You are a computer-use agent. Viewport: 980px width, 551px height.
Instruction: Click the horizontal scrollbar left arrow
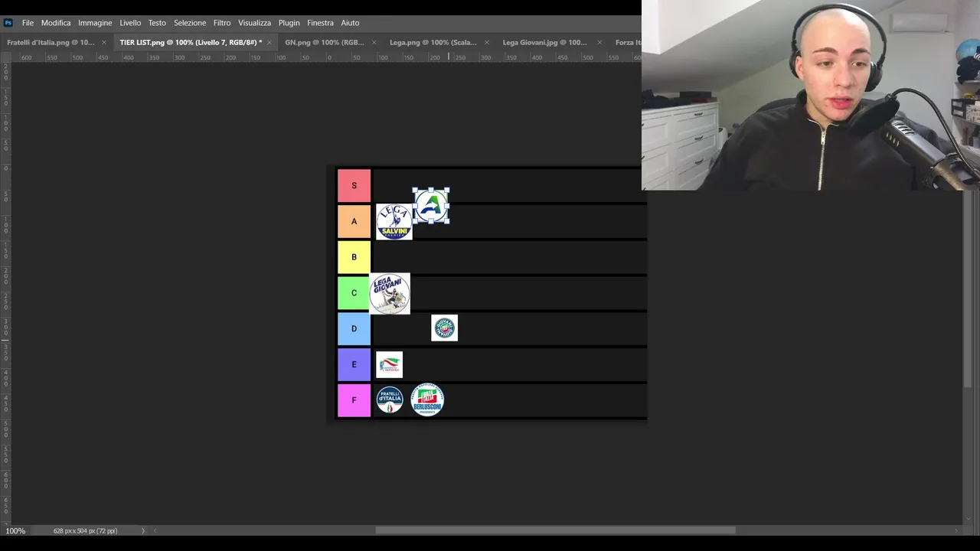click(155, 531)
